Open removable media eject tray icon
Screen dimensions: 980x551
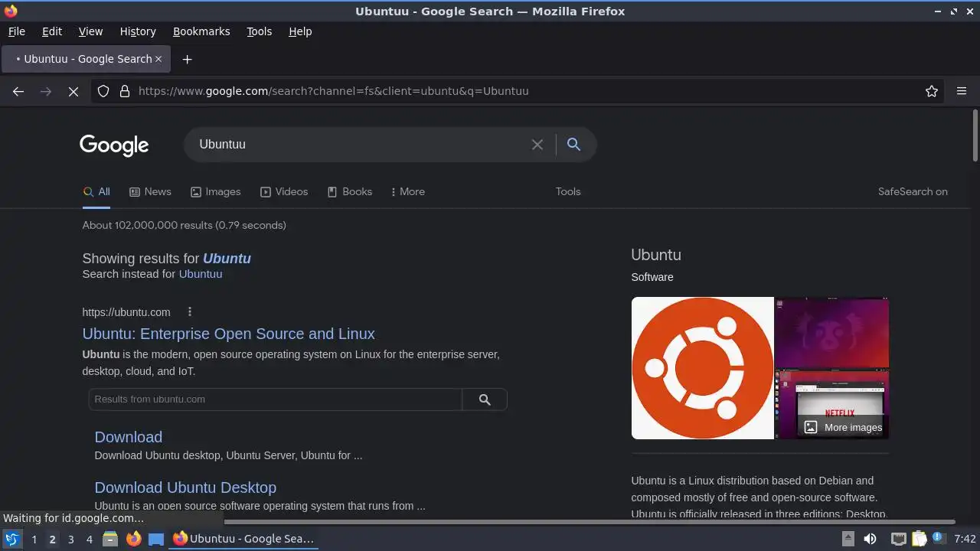(x=848, y=539)
